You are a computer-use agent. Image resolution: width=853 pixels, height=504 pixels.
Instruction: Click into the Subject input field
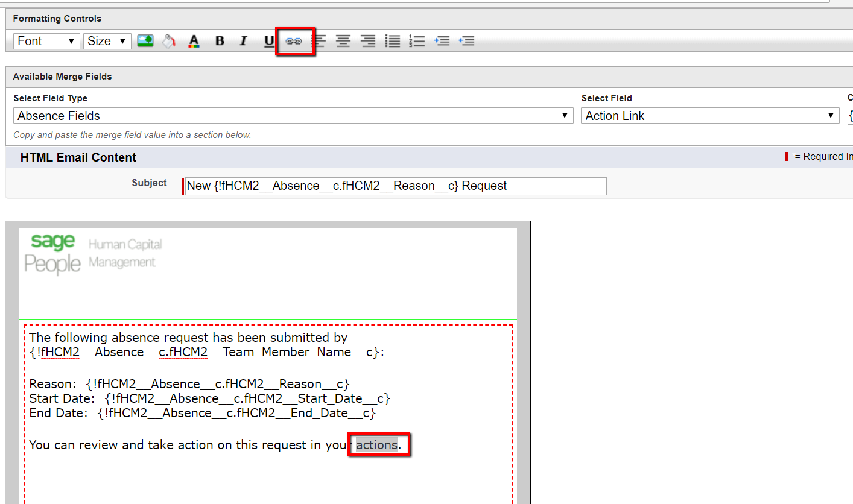click(x=395, y=186)
